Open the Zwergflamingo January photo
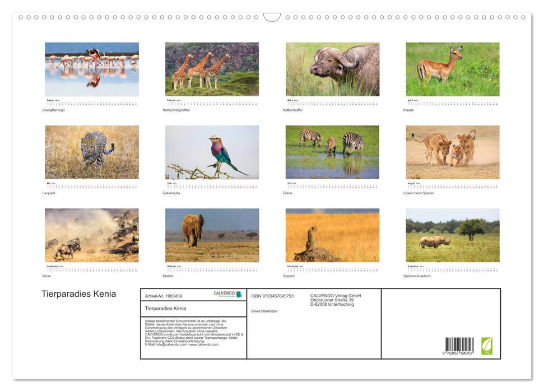Viewport: 544px width, 392px height. [92, 69]
